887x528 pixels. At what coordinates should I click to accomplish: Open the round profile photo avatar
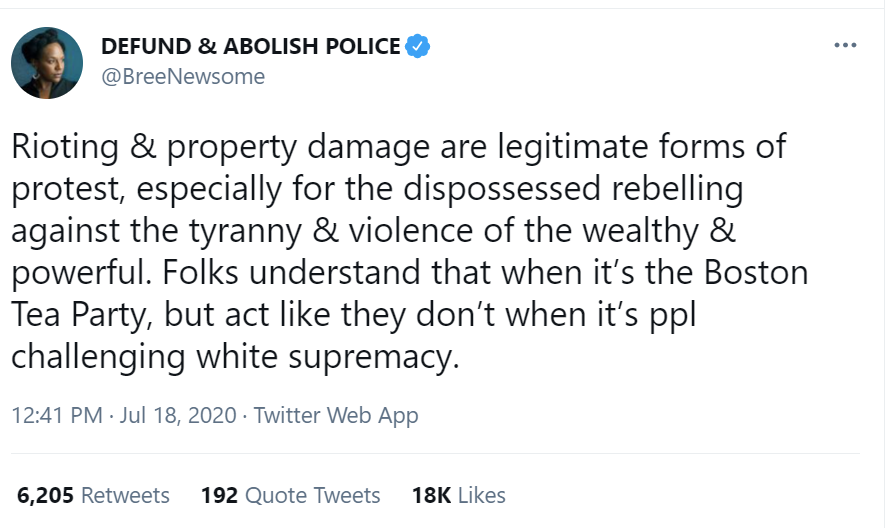tap(47, 63)
